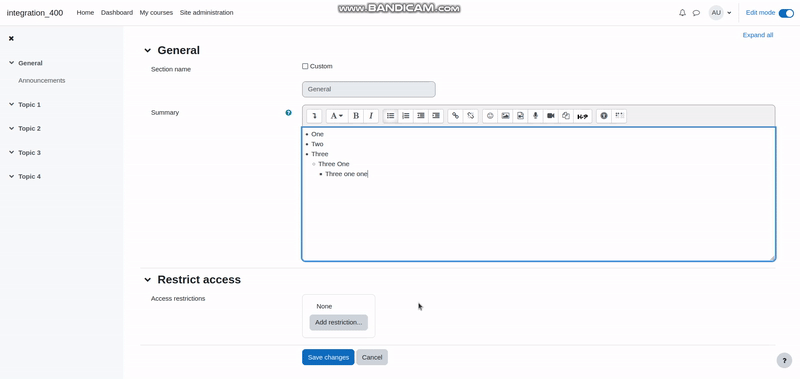
Task: Open help for Summary field
Action: coord(288,113)
